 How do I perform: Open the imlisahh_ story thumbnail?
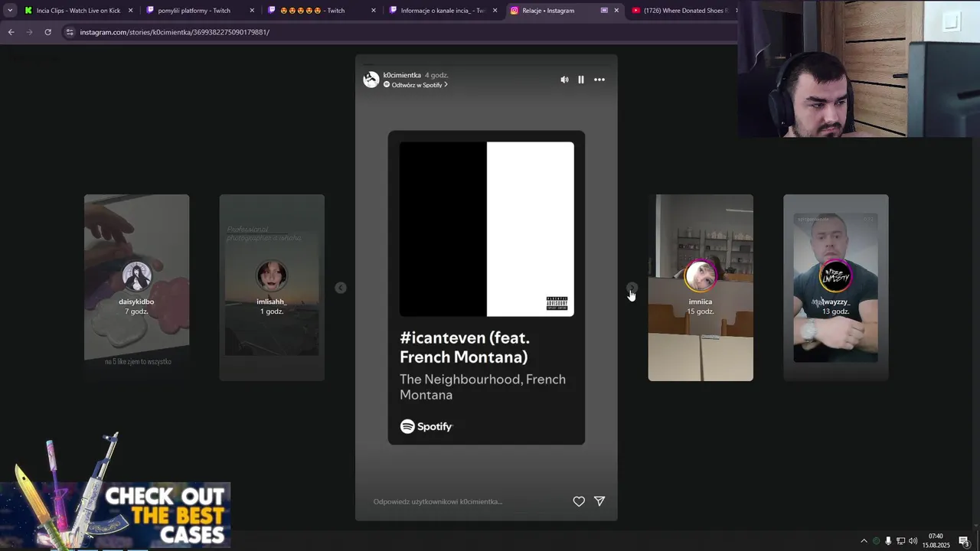pos(272,288)
